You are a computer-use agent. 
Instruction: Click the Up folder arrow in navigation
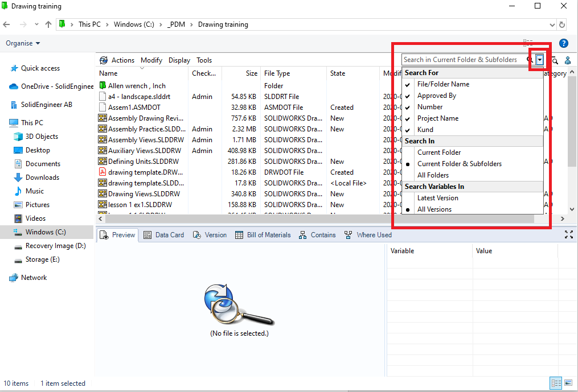pyautogui.click(x=48, y=24)
